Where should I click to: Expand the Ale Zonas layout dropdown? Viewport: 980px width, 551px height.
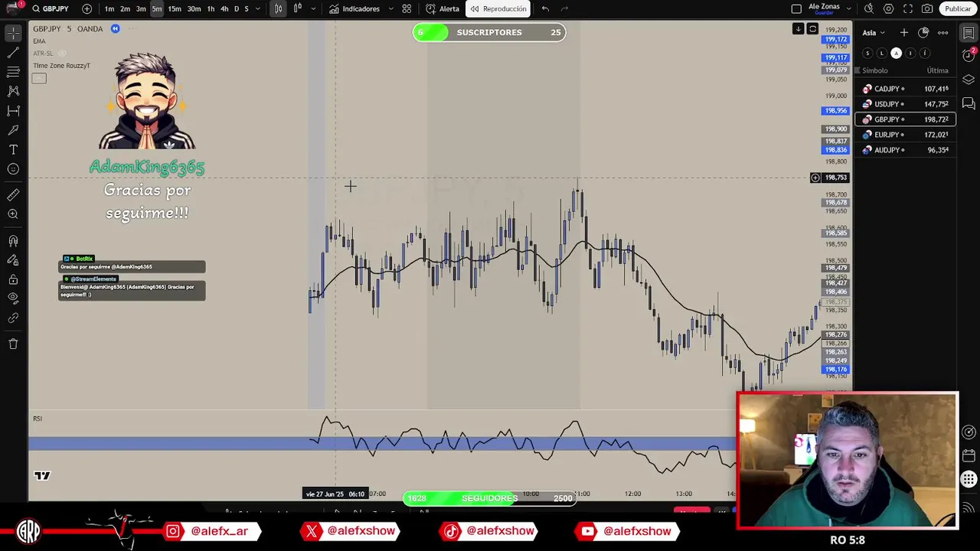[x=850, y=9]
